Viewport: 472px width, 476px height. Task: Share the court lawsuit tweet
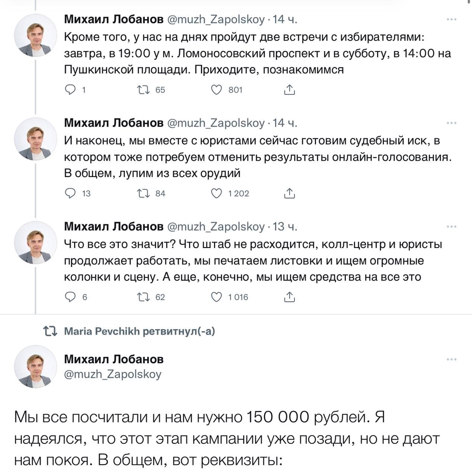(x=289, y=193)
